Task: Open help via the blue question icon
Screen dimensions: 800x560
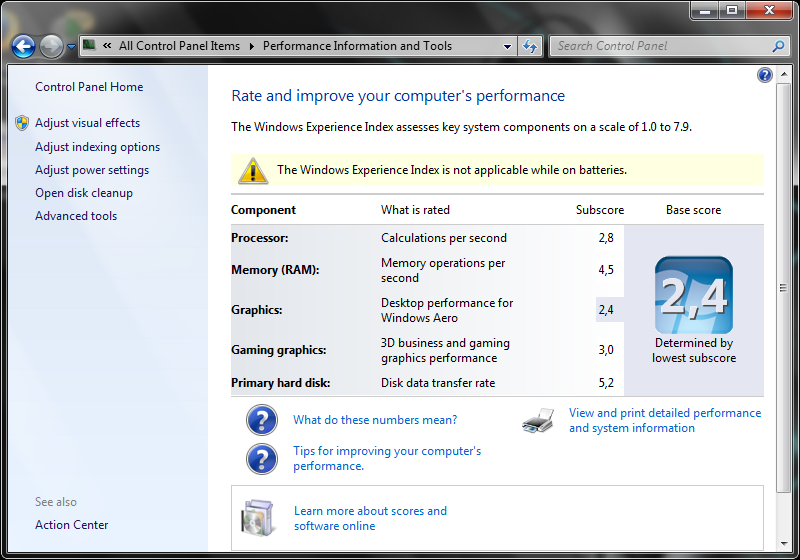Action: (764, 75)
